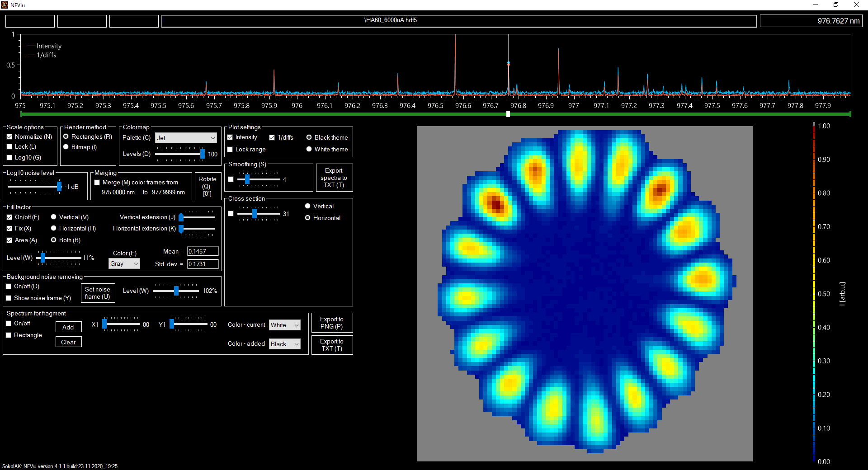Click the Add fragment button

[68, 327]
